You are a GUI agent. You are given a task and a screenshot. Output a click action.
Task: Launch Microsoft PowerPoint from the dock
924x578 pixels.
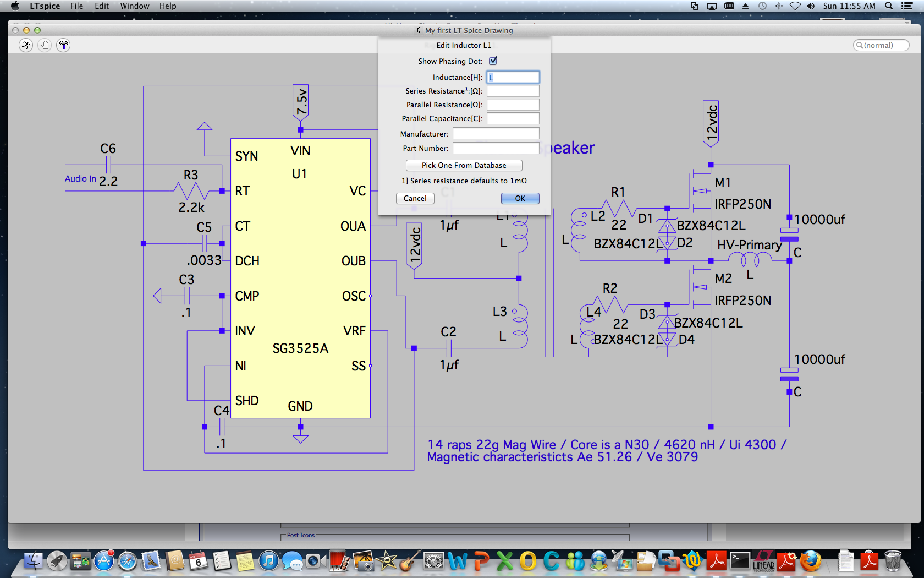pyautogui.click(x=481, y=561)
